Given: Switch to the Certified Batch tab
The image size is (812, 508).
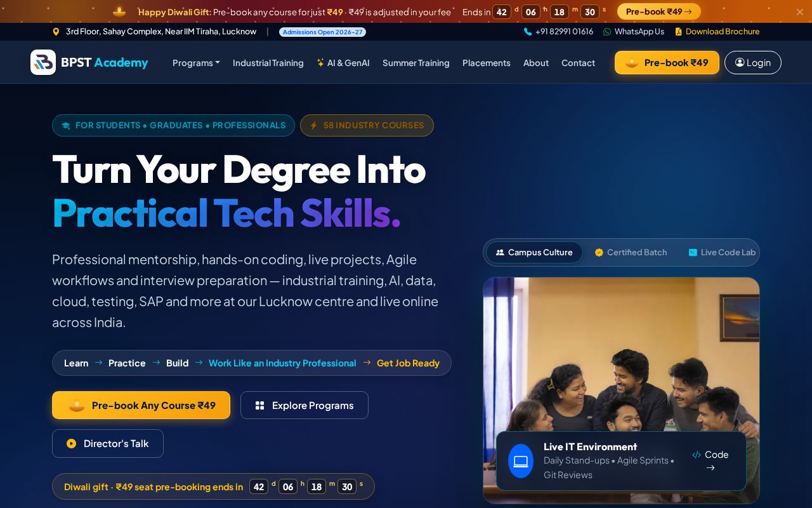Looking at the screenshot, I should (x=631, y=252).
